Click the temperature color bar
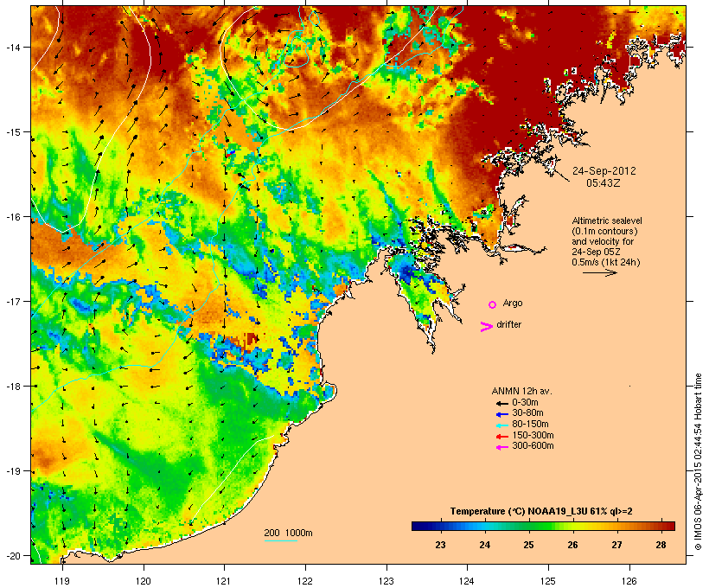The height and width of the screenshot is (588, 709). [543, 526]
